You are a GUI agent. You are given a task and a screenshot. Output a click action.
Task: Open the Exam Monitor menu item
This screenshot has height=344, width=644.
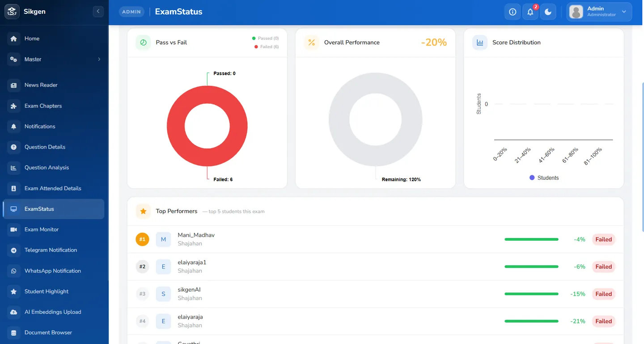point(53,229)
